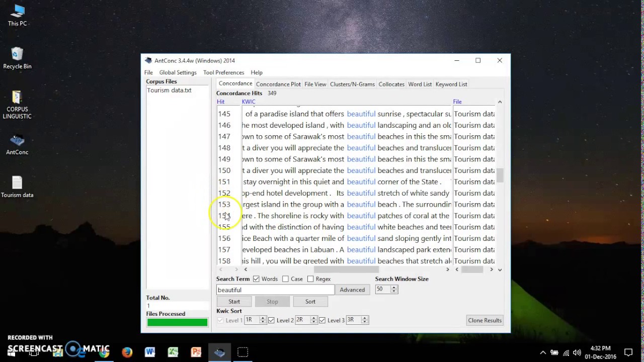The width and height of the screenshot is (644, 362).
Task: Select the Tourism data desktop file
Action: click(x=17, y=187)
